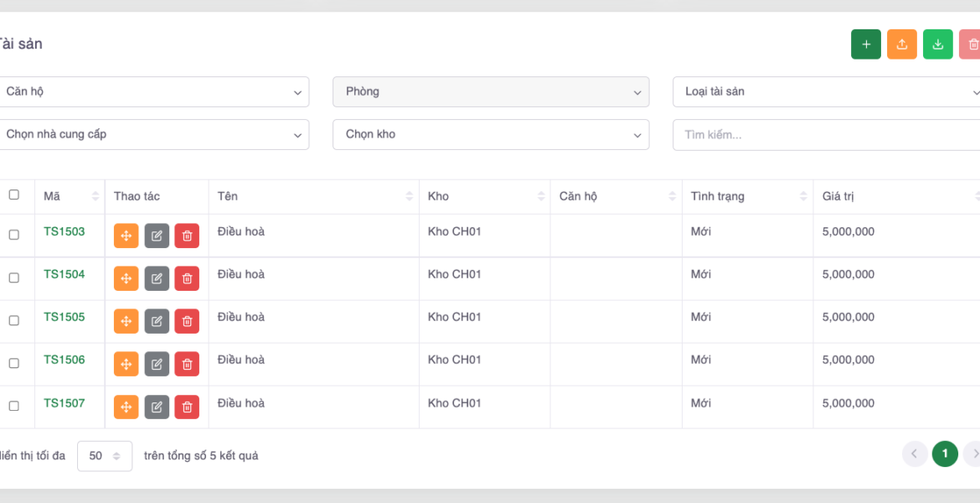Click the green download icon button

(x=937, y=44)
